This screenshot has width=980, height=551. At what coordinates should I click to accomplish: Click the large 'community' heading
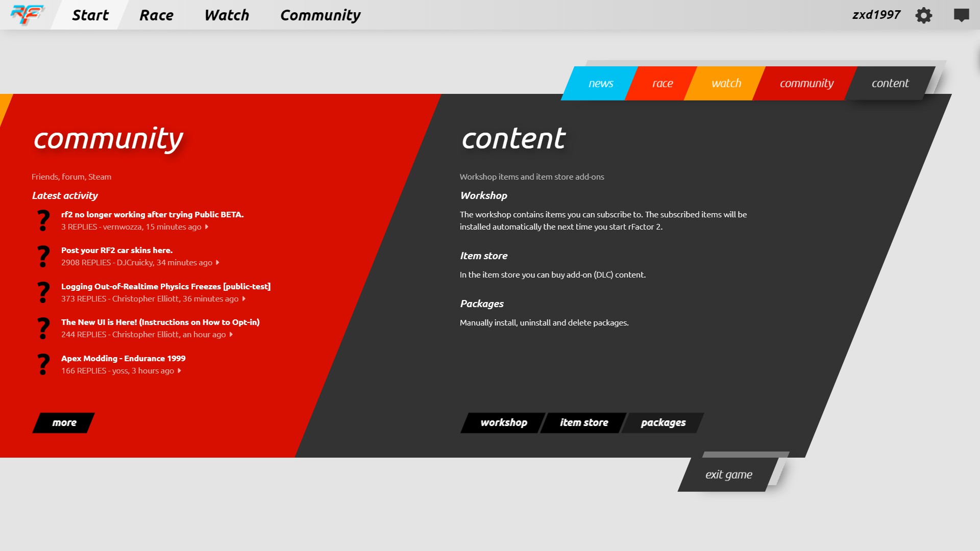coord(108,139)
